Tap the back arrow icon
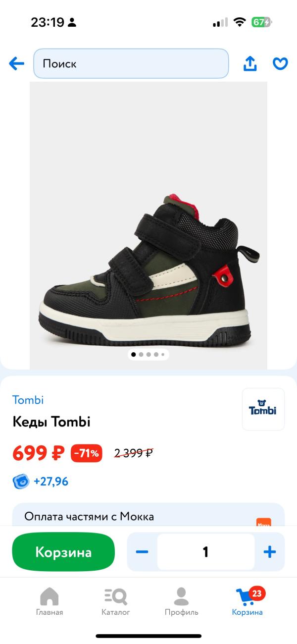This screenshot has width=297, height=644. pyautogui.click(x=16, y=63)
